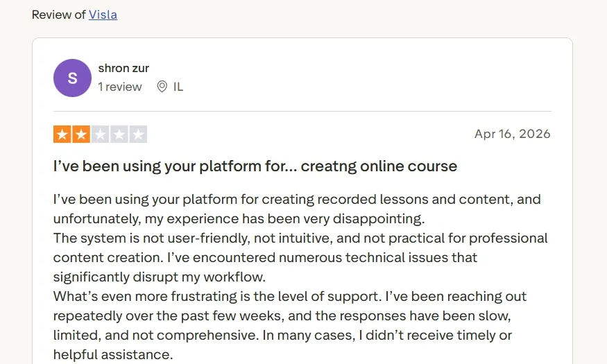Image resolution: width=607 pixels, height=364 pixels.
Task: Click the divider line under reviewer info
Action: tap(302, 112)
